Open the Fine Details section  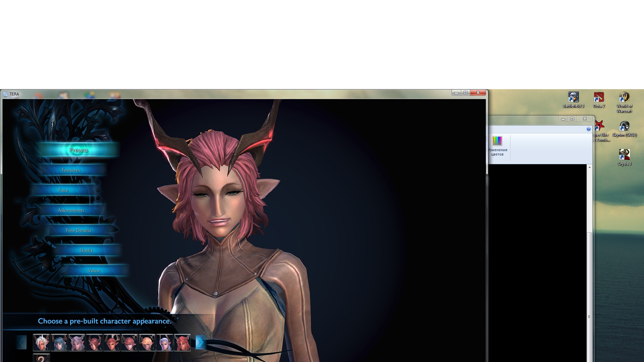[x=78, y=230]
